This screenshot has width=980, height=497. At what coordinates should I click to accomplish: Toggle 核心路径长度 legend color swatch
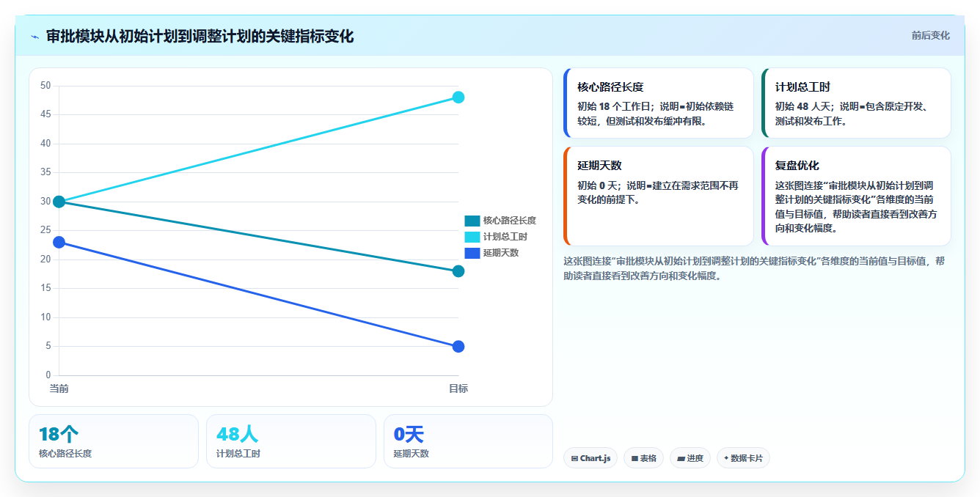pos(472,221)
